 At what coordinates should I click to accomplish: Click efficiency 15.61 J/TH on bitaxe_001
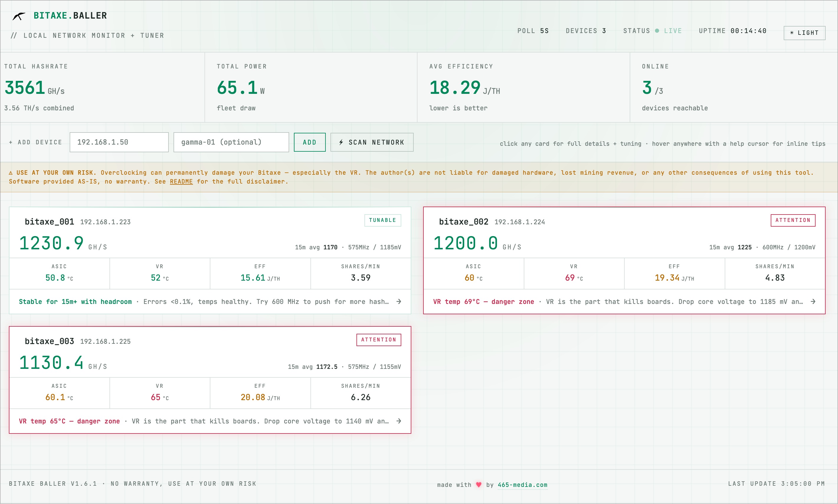[x=261, y=278]
